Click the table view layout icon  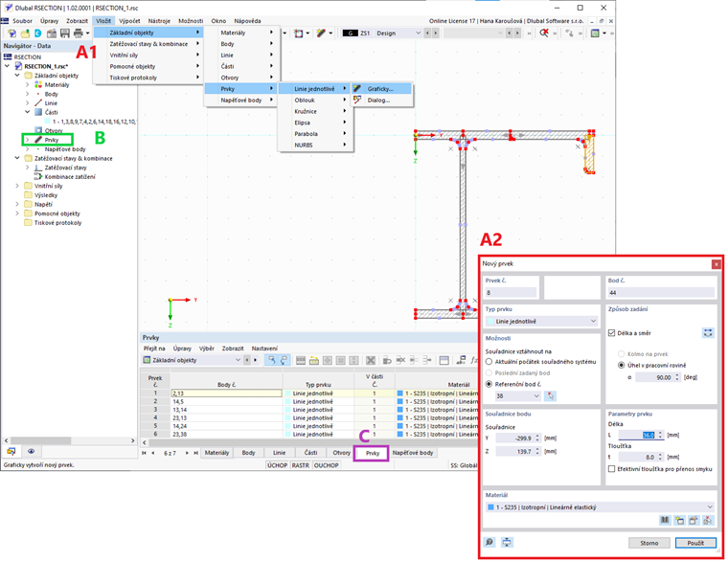pos(444,360)
